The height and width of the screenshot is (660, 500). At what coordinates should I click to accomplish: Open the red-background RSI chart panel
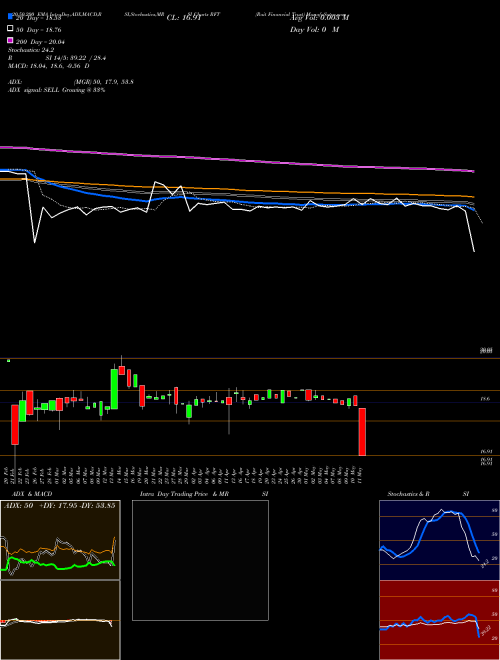[439, 620]
